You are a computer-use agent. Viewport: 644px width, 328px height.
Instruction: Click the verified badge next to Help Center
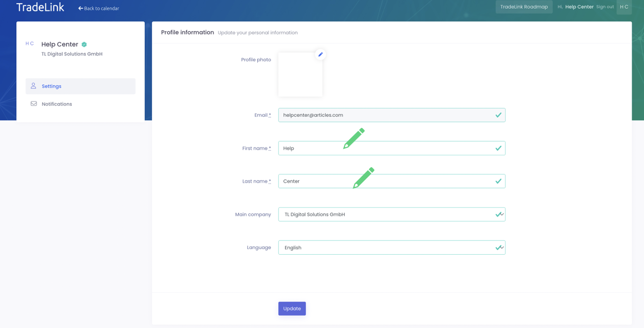84,45
